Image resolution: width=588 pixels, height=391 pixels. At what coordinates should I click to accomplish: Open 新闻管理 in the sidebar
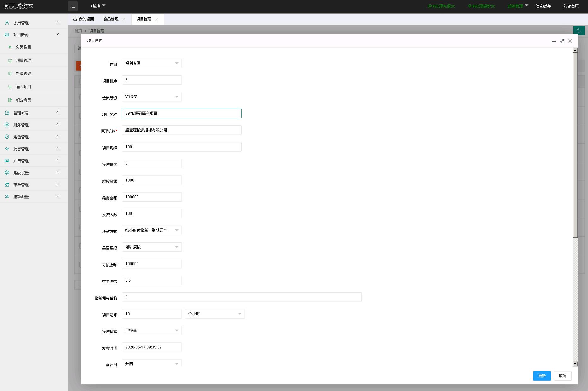(x=23, y=74)
